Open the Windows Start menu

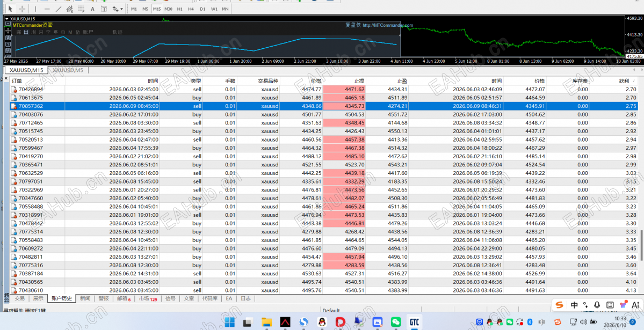pyautogui.click(x=229, y=322)
